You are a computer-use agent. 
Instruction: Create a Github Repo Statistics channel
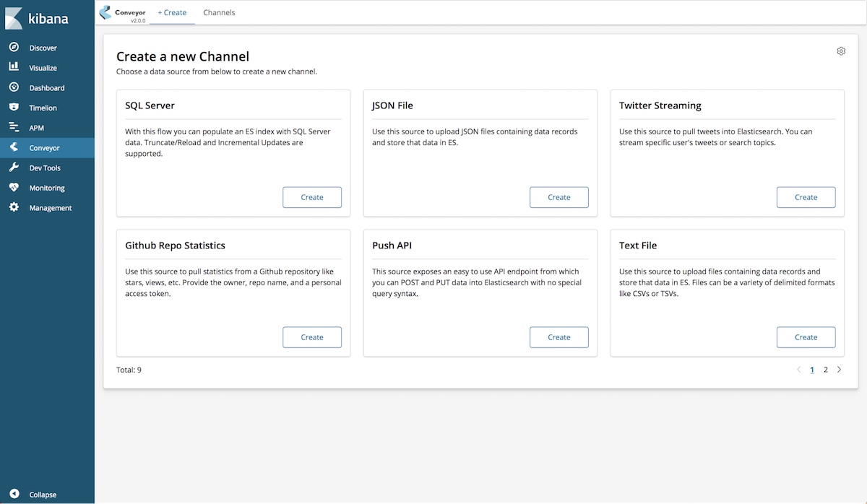coord(312,337)
